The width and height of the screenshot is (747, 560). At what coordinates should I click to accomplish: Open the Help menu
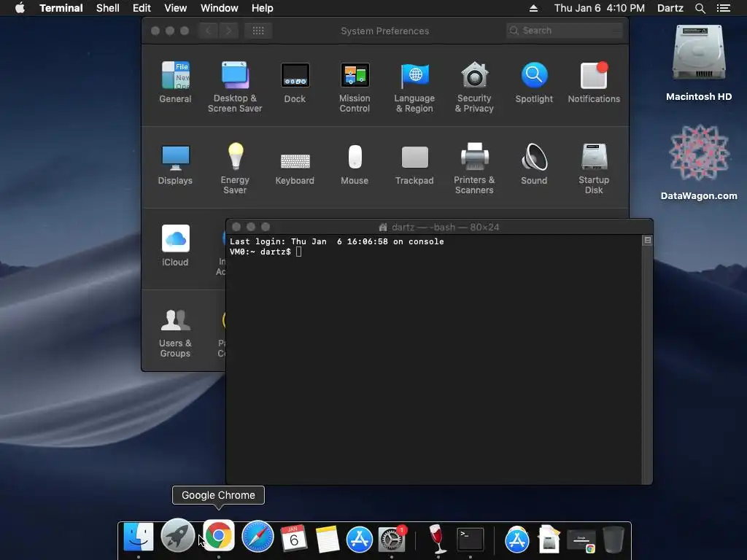tap(263, 8)
